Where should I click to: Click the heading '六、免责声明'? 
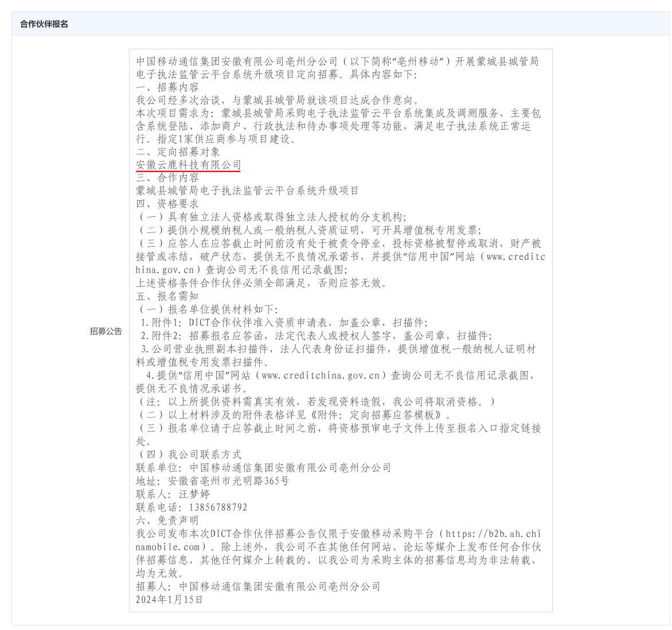(x=167, y=520)
